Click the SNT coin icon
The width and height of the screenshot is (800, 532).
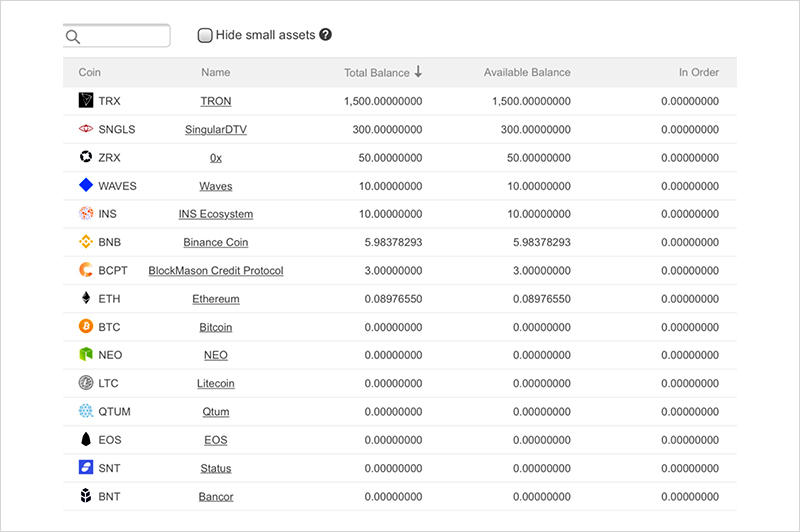point(86,467)
